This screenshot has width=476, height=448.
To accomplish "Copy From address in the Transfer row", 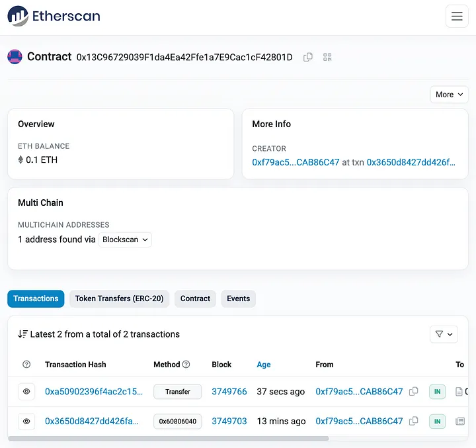I will [x=414, y=392].
